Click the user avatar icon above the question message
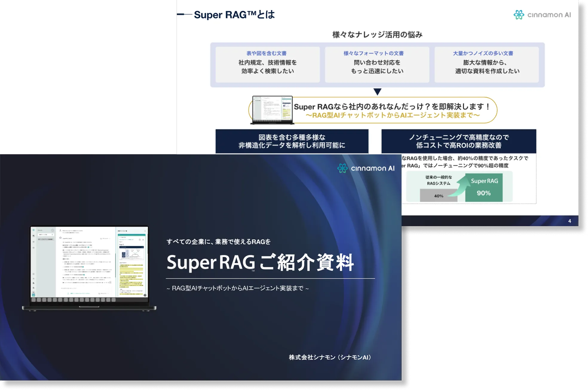 click(x=60, y=231)
